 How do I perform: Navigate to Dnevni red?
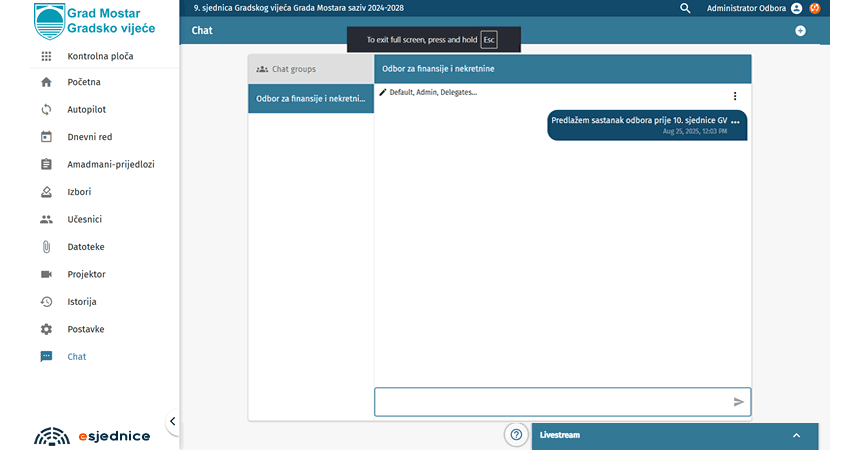pyautogui.click(x=89, y=137)
